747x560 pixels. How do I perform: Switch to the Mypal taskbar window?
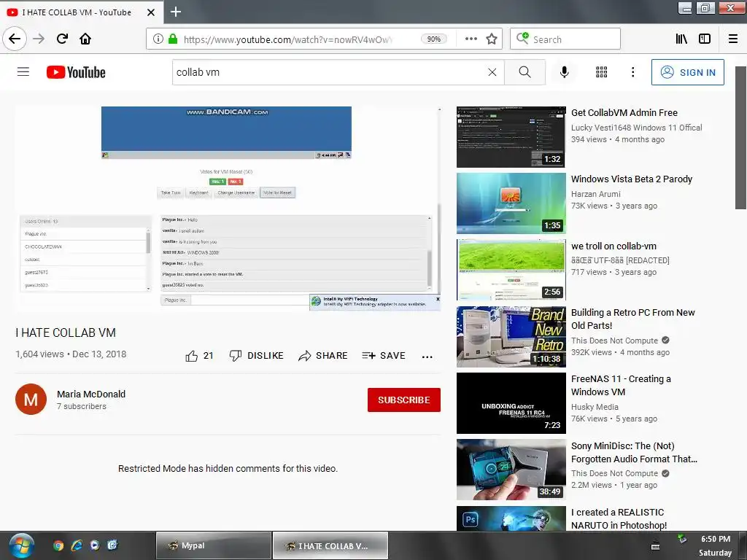coord(214,545)
